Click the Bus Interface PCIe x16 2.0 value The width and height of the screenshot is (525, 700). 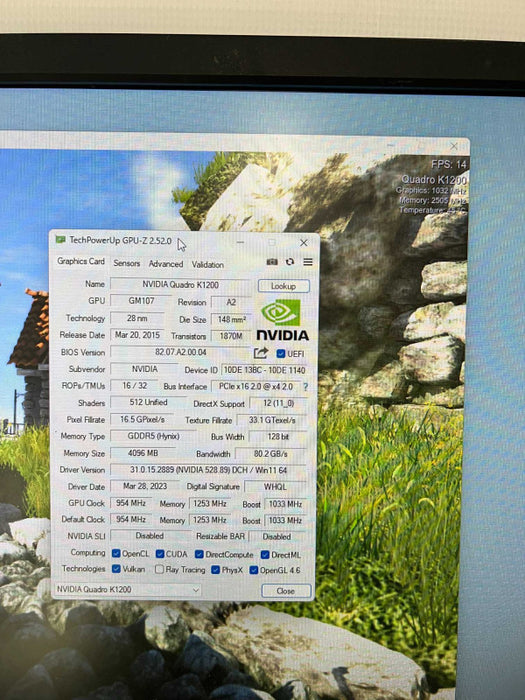click(x=256, y=387)
